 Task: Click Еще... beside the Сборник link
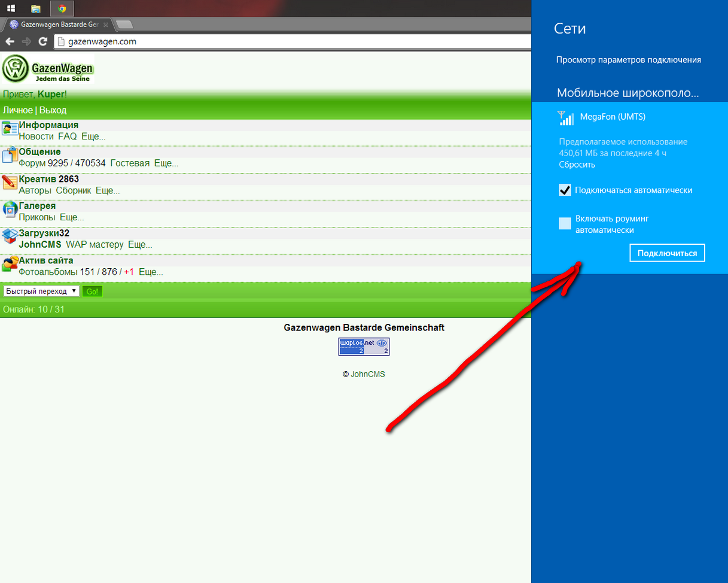click(x=108, y=190)
